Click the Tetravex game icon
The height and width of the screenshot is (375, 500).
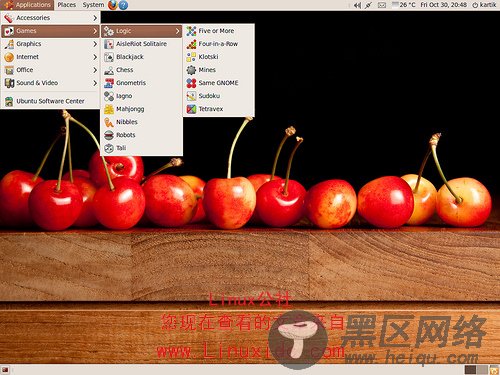[x=191, y=109]
